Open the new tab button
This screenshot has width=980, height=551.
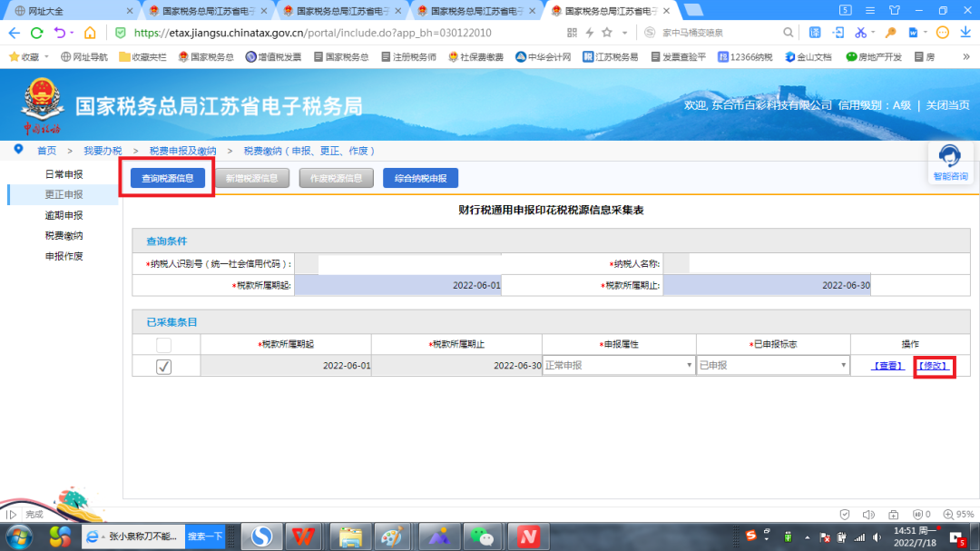tap(693, 10)
